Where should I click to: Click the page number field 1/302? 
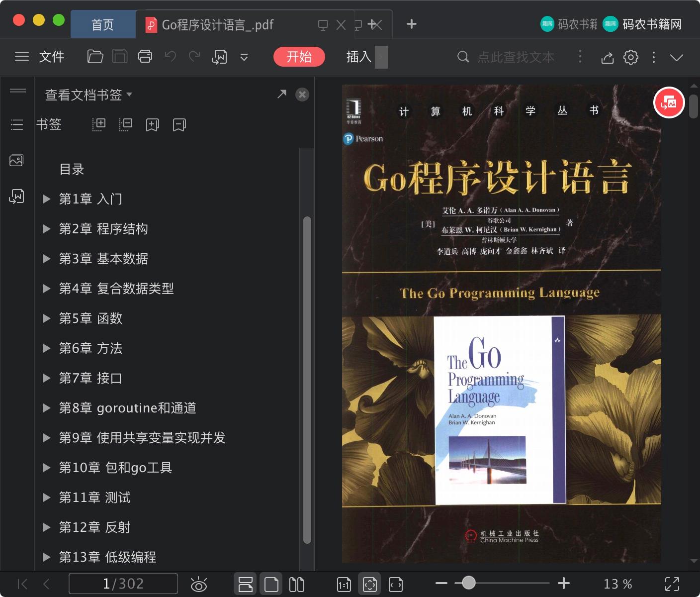click(x=123, y=584)
